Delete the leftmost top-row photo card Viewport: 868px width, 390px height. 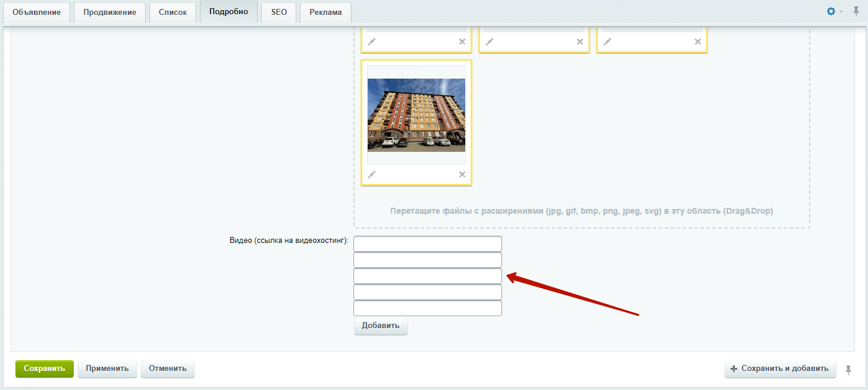tap(462, 42)
